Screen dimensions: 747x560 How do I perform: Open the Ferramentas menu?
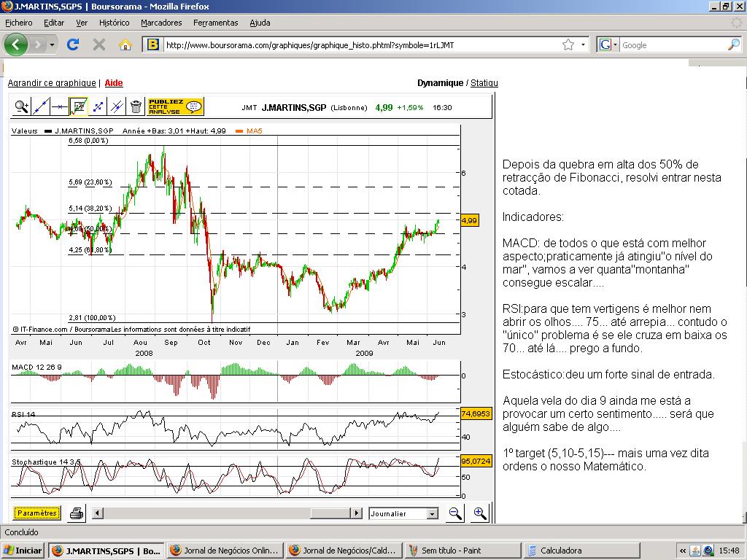(216, 23)
